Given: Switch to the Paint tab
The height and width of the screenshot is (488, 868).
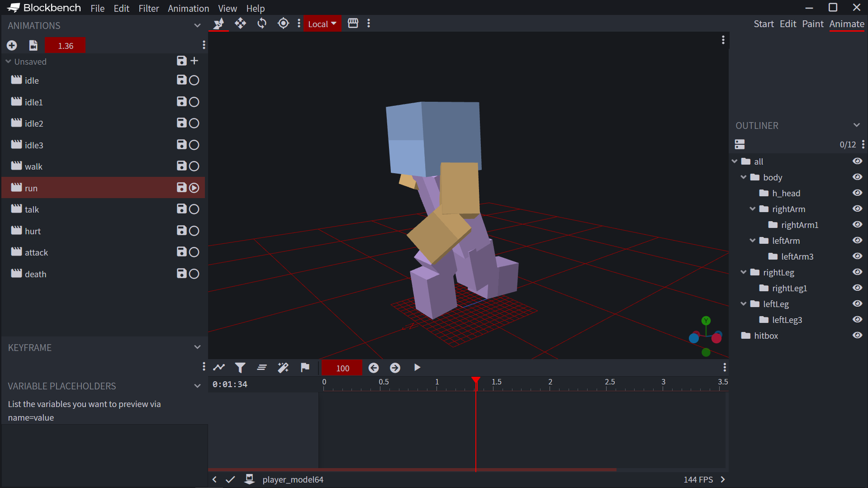Looking at the screenshot, I should pyautogui.click(x=812, y=24).
